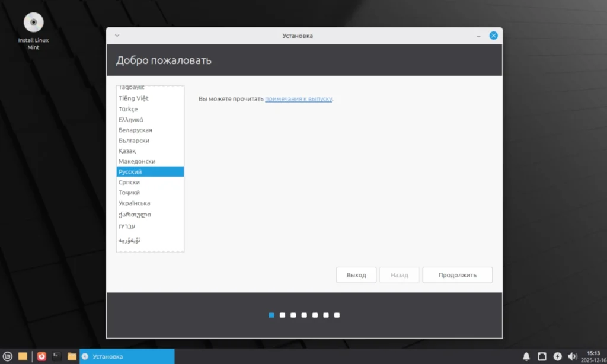Select Български in the language list
The height and width of the screenshot is (364, 607).
(x=150, y=141)
